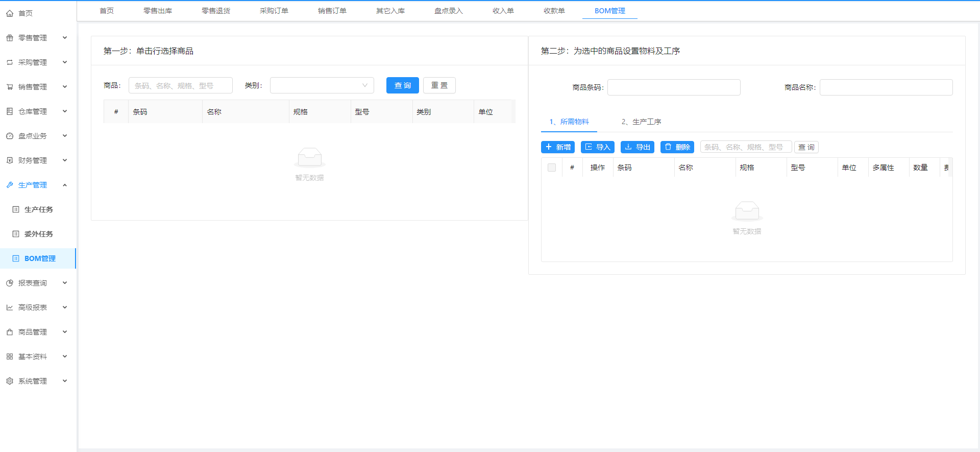This screenshot has width=980, height=452.
Task: Expand the 财务管理 chevron
Action: tap(65, 160)
